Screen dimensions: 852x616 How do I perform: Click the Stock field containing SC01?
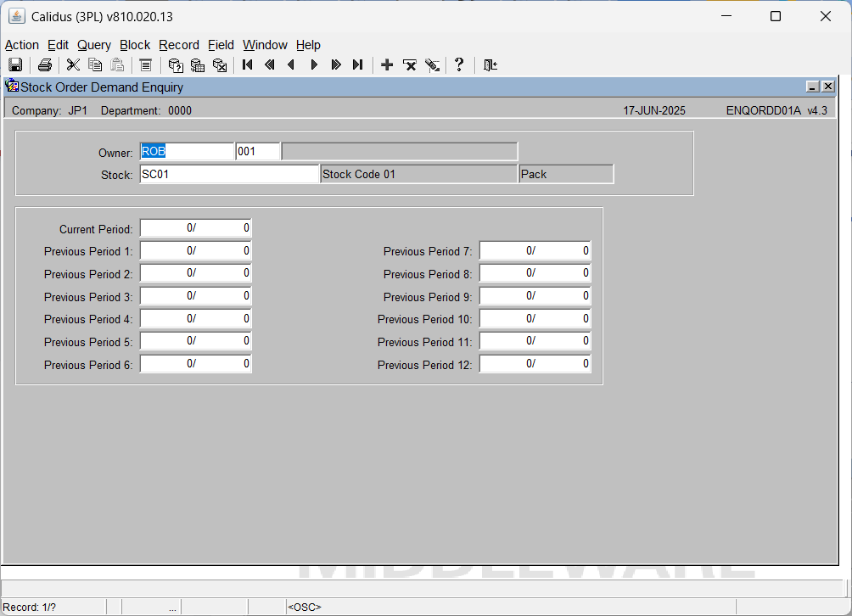click(x=229, y=175)
